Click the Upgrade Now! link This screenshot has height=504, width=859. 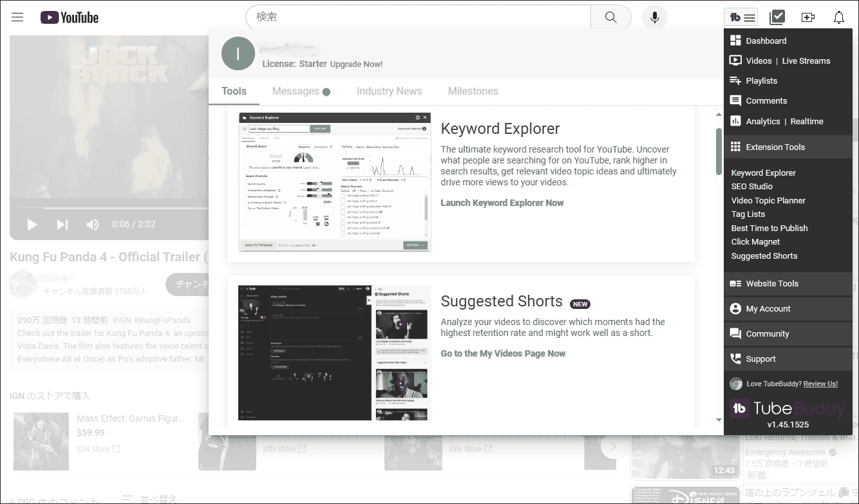[356, 64]
